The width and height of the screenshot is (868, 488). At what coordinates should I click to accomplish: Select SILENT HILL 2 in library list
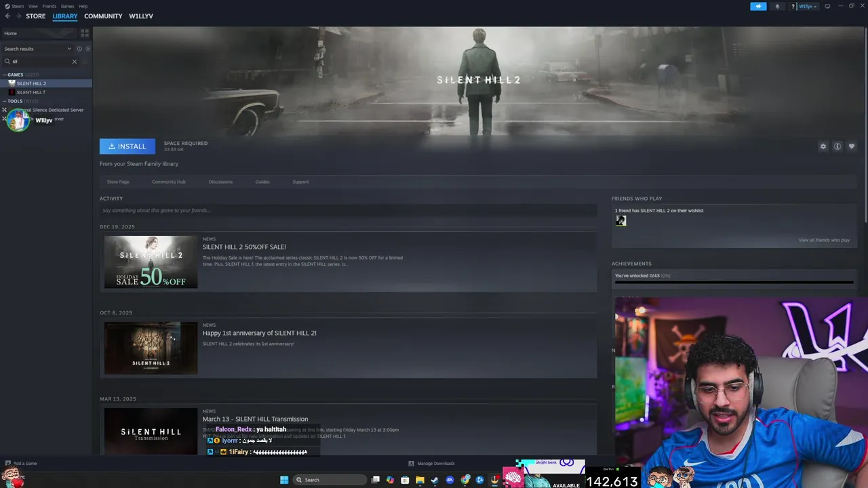[46, 83]
